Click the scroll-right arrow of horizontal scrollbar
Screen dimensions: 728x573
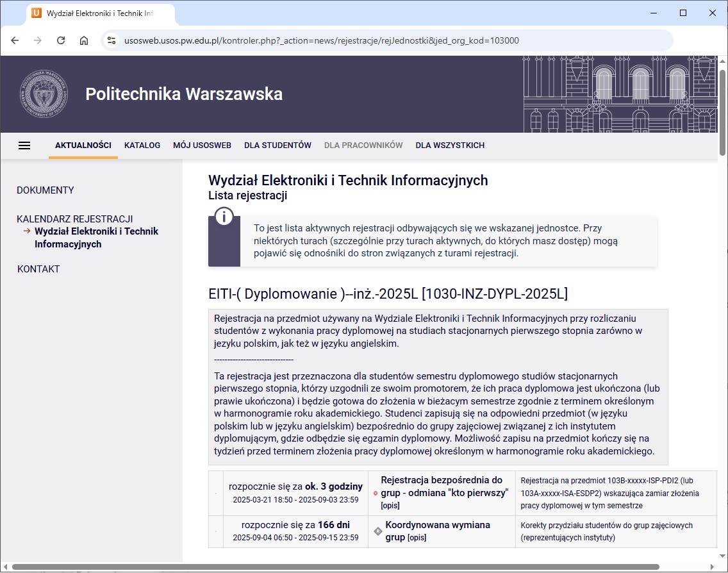coord(713,567)
